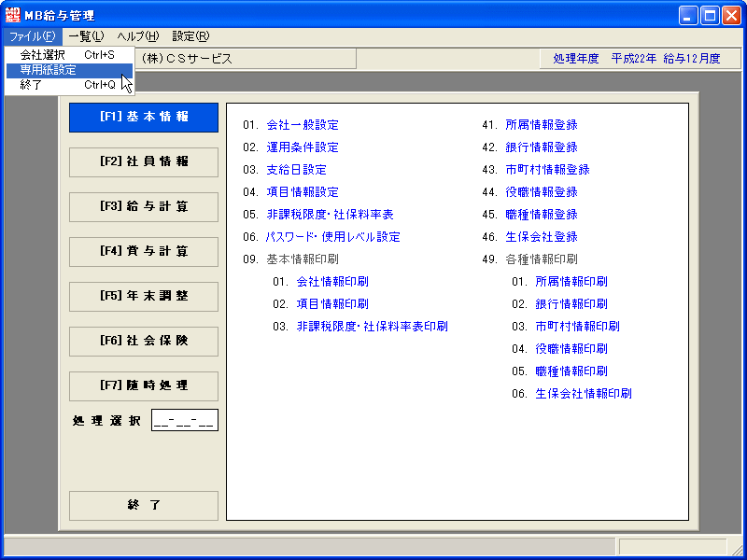Image resolution: width=747 pixels, height=560 pixels.
Task: Focus the 処理選択 code input field
Action: (185, 420)
